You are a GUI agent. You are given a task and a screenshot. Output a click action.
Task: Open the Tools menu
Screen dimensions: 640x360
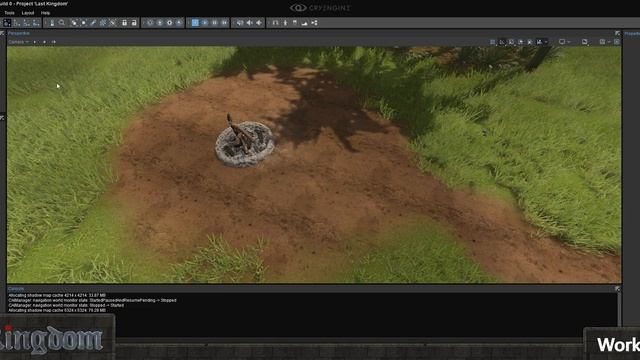[x=9, y=13]
